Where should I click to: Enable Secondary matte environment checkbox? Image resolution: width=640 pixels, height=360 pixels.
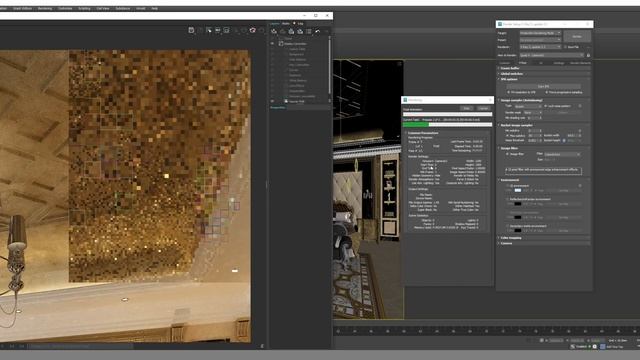508,226
